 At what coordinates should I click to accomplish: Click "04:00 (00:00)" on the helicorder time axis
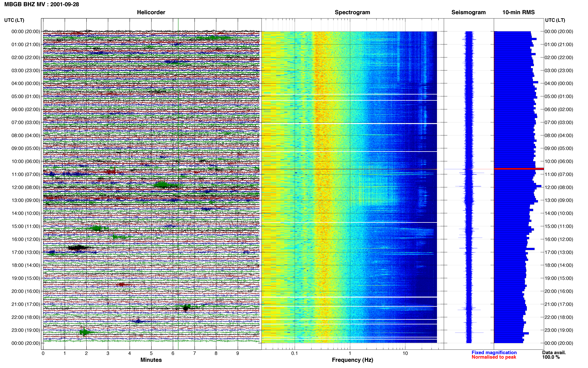[26, 83]
